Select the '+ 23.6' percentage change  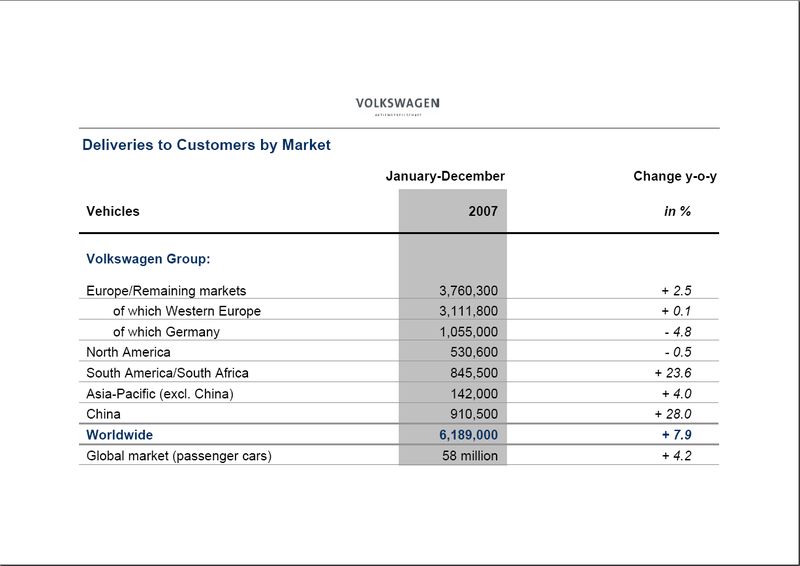point(673,373)
